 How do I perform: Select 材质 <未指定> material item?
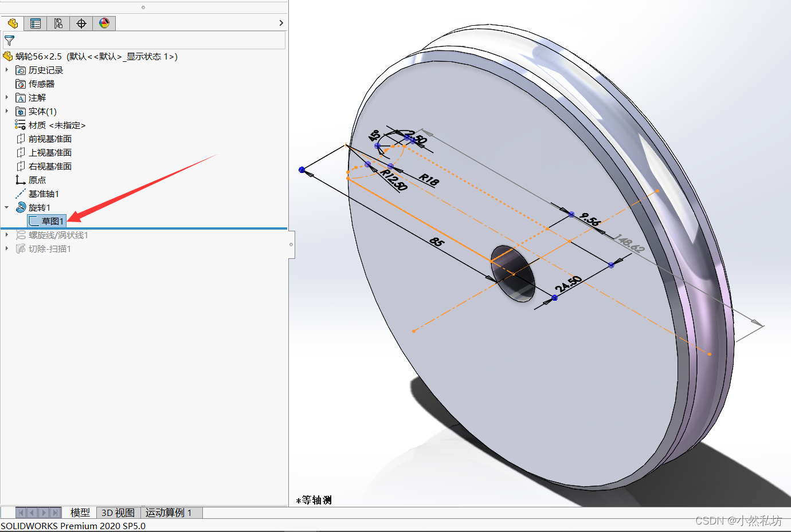pyautogui.click(x=57, y=125)
